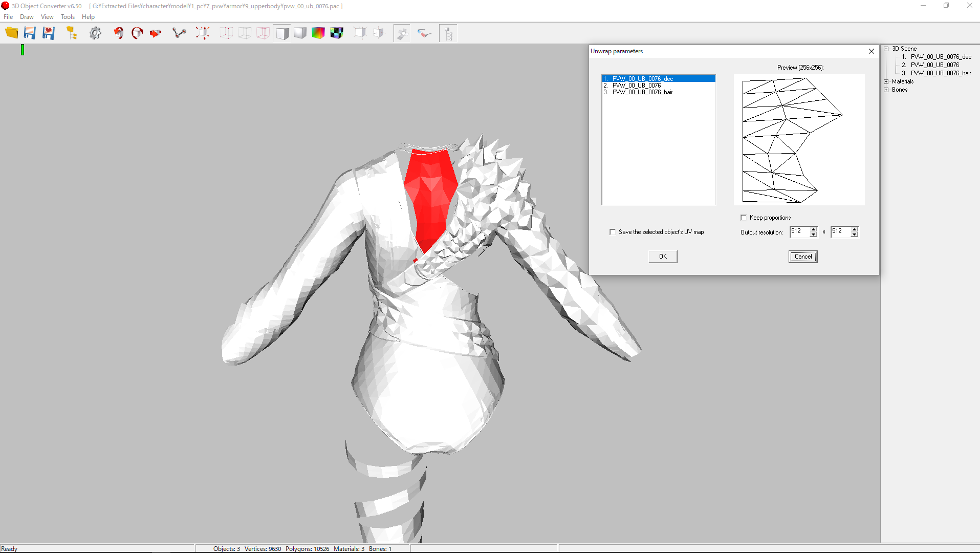The height and width of the screenshot is (553, 980).
Task: Open settings with the gear icon
Action: coord(95,33)
